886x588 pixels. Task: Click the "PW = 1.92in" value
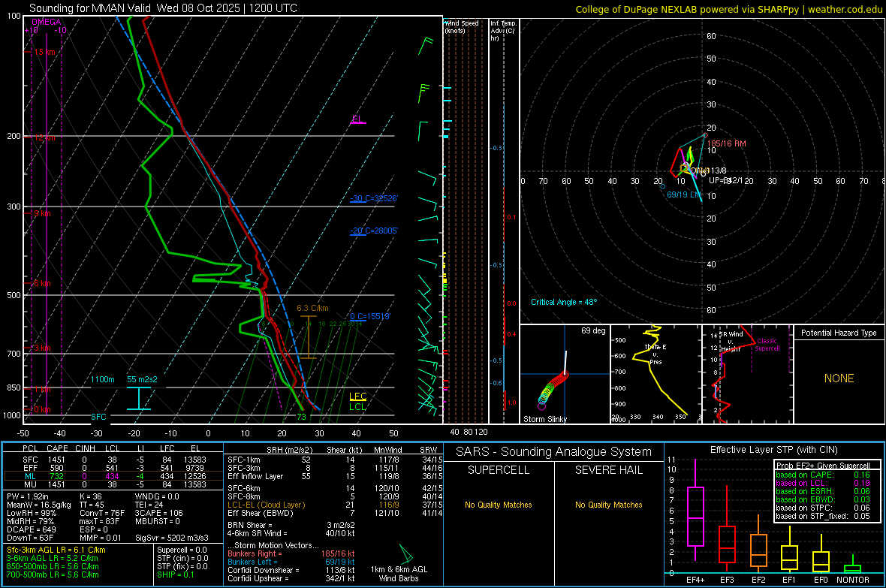click(28, 496)
